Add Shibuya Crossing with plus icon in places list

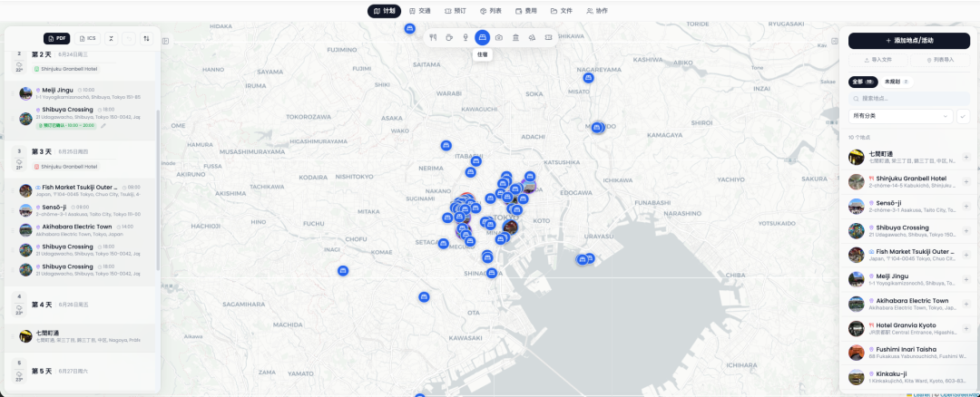[x=965, y=230]
